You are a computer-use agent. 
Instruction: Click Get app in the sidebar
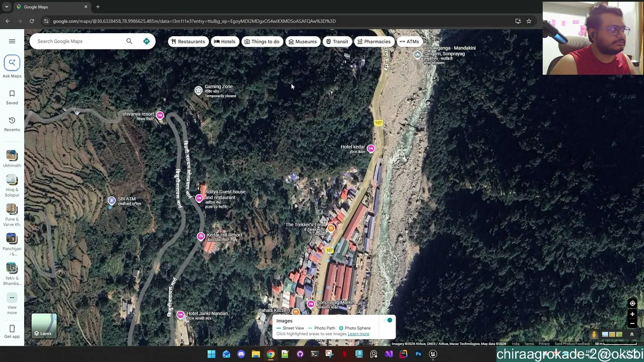click(x=12, y=332)
